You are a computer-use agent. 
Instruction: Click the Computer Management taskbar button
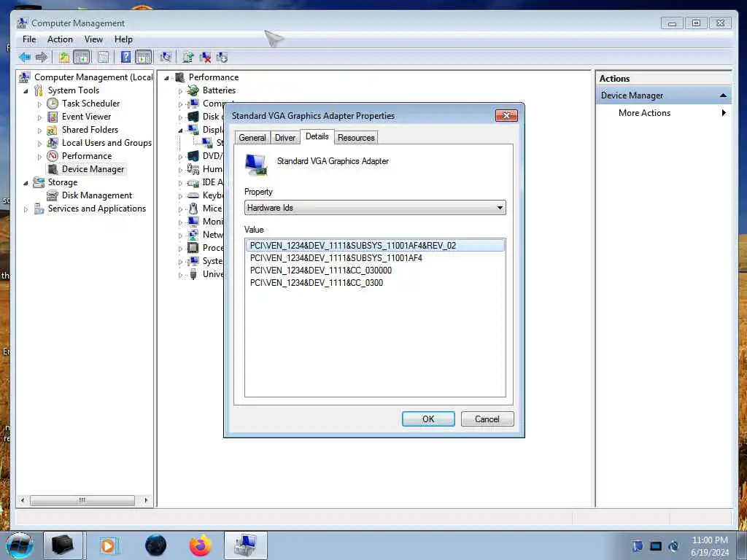pyautogui.click(x=246, y=545)
